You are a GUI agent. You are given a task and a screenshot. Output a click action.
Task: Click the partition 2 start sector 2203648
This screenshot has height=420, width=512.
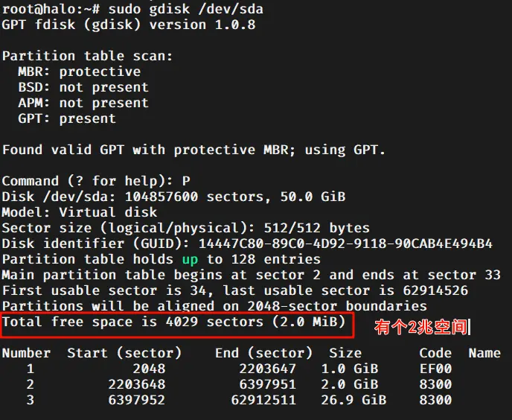[136, 384]
